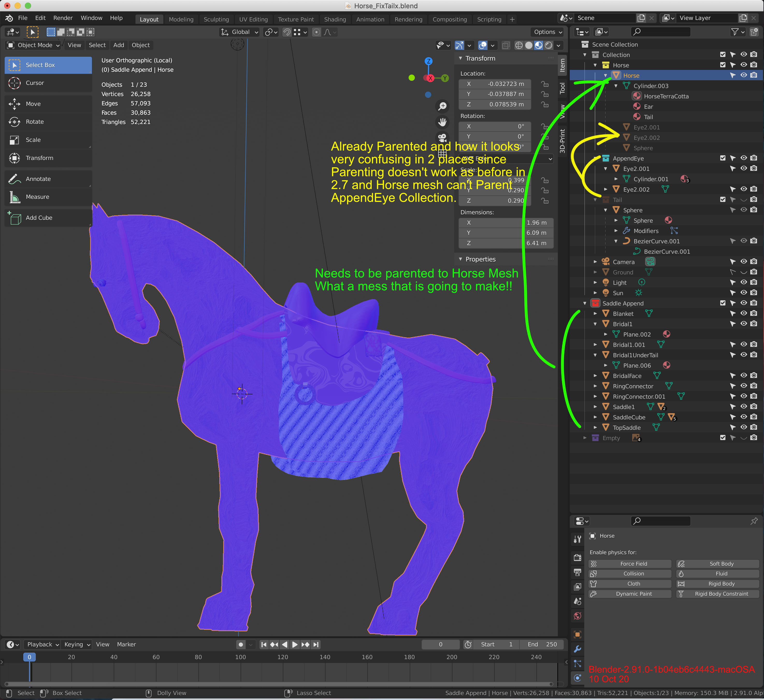This screenshot has width=764, height=700.
Task: Select the Cursor tool
Action: (x=48, y=83)
